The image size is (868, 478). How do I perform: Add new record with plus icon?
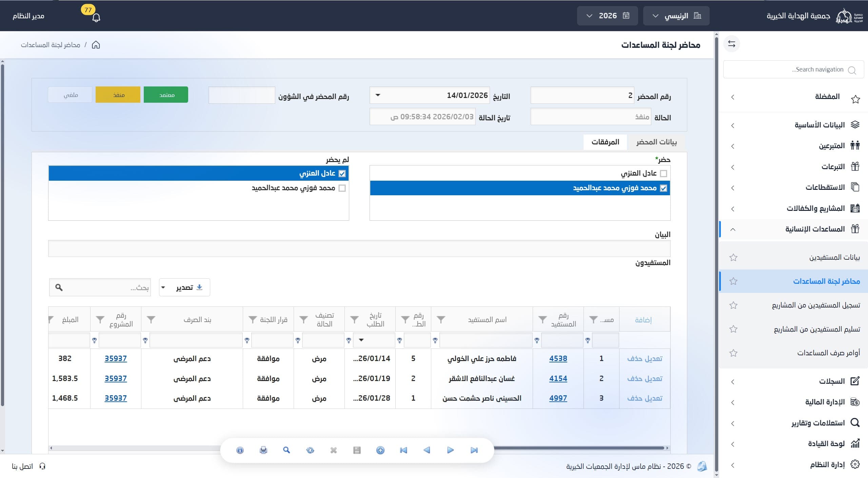380,450
